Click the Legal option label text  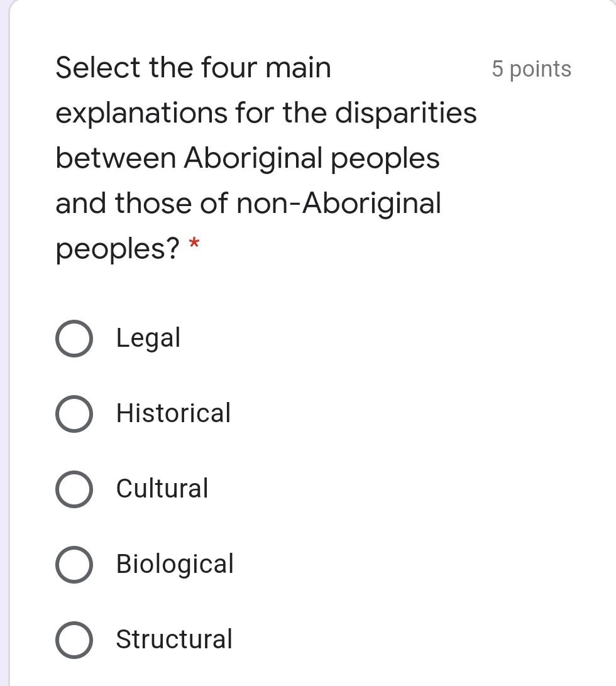point(148,338)
